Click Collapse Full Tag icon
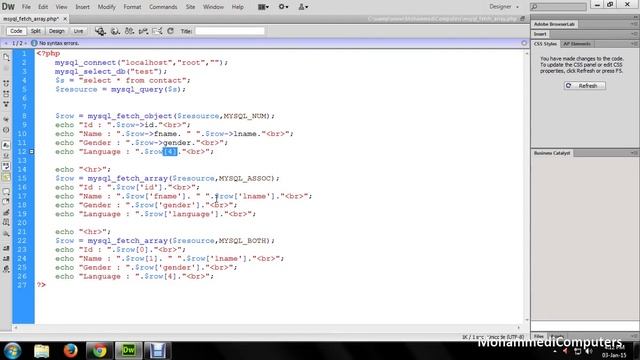Viewport: 640px width, 360px height. coord(6,83)
